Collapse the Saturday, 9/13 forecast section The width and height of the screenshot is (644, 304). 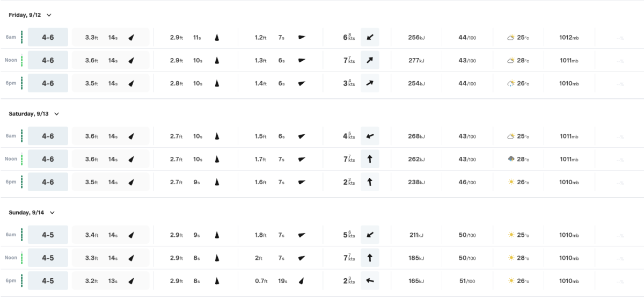pyautogui.click(x=56, y=114)
